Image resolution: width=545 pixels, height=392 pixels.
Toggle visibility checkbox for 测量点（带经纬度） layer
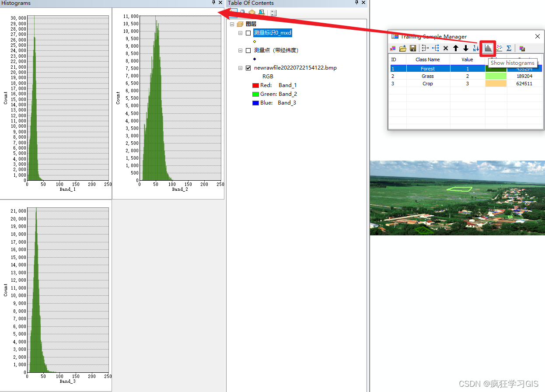pyautogui.click(x=248, y=50)
